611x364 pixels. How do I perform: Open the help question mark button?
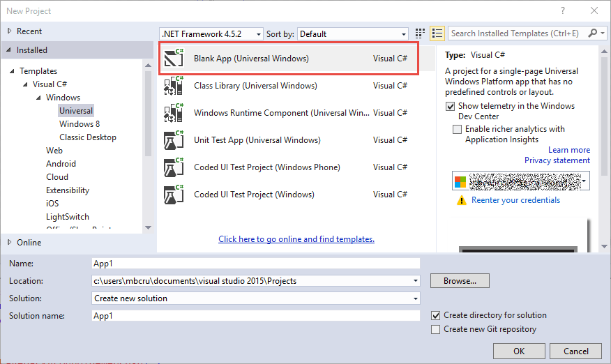coord(563,11)
